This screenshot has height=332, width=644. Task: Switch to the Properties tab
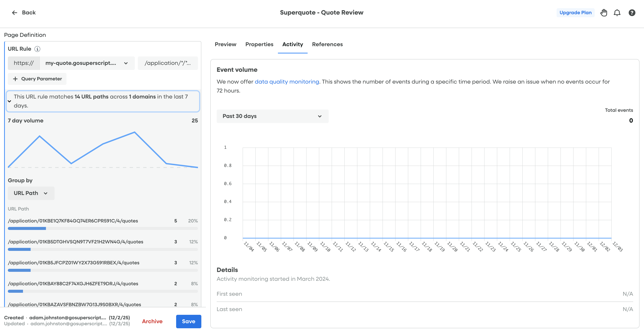pos(259,44)
